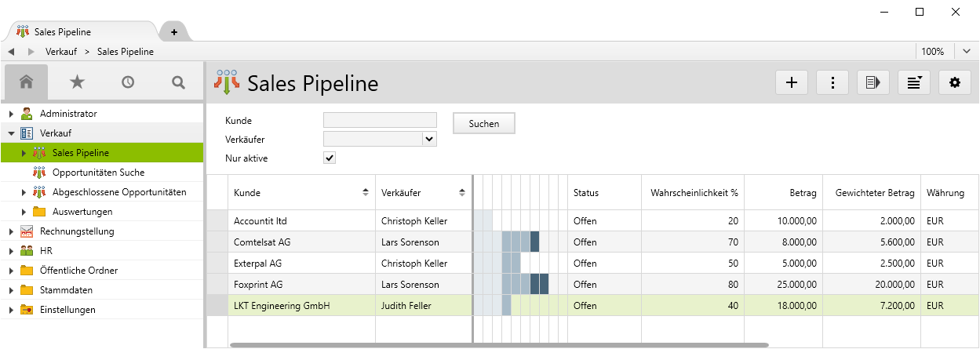This screenshot has width=980, height=349.
Task: Open the list view options button
Action: 914,82
